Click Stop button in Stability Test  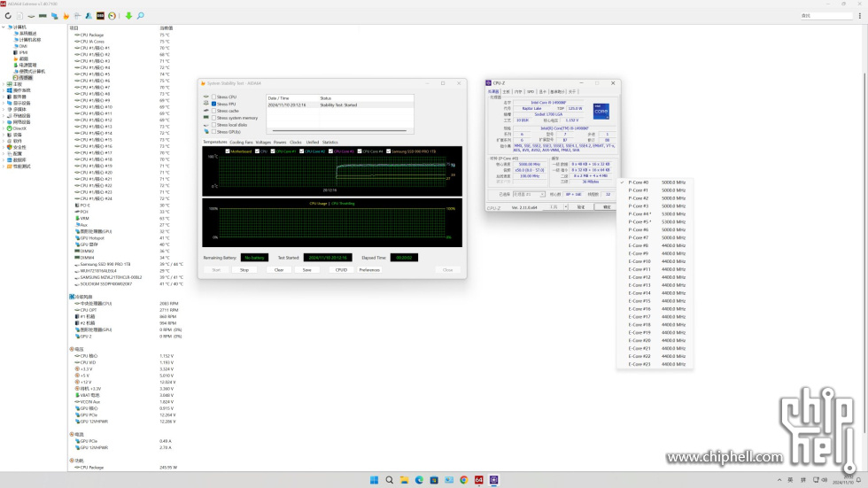pyautogui.click(x=244, y=270)
